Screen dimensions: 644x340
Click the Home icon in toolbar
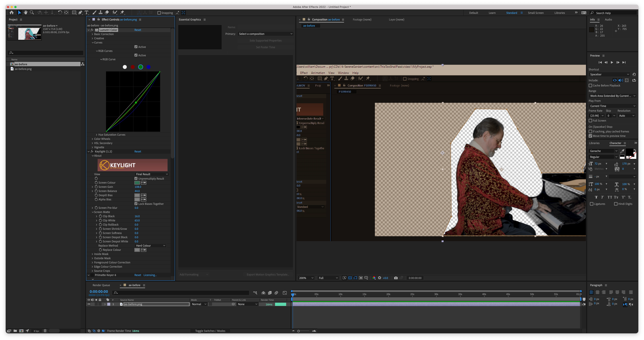click(11, 12)
